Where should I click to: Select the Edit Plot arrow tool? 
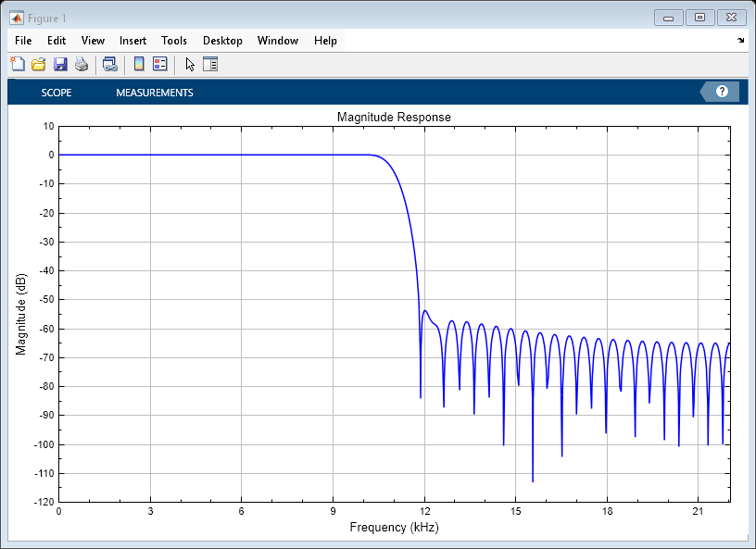(190, 64)
